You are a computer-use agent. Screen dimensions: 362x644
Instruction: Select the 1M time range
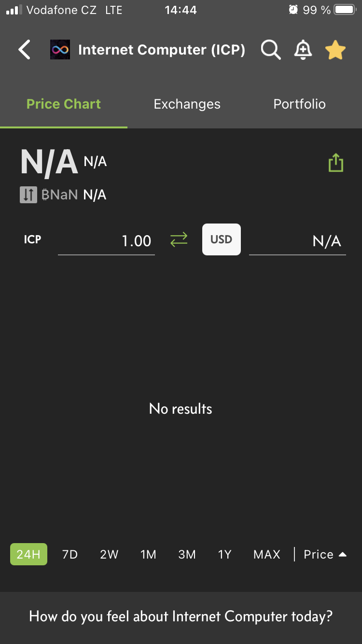click(148, 554)
